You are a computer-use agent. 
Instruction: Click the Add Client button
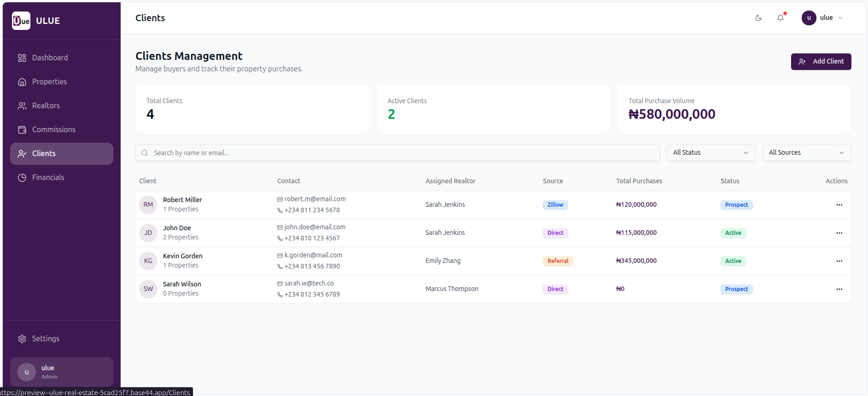click(x=821, y=62)
